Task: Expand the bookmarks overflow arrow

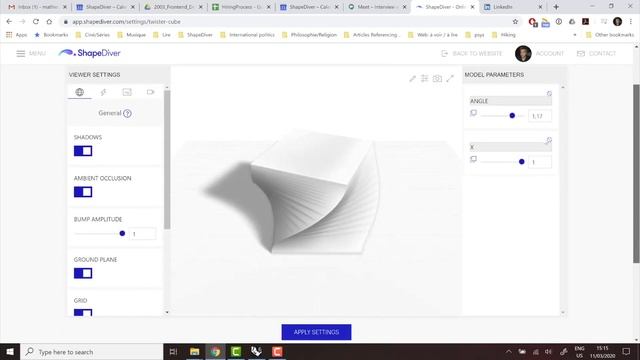Action: pyautogui.click(x=575, y=35)
